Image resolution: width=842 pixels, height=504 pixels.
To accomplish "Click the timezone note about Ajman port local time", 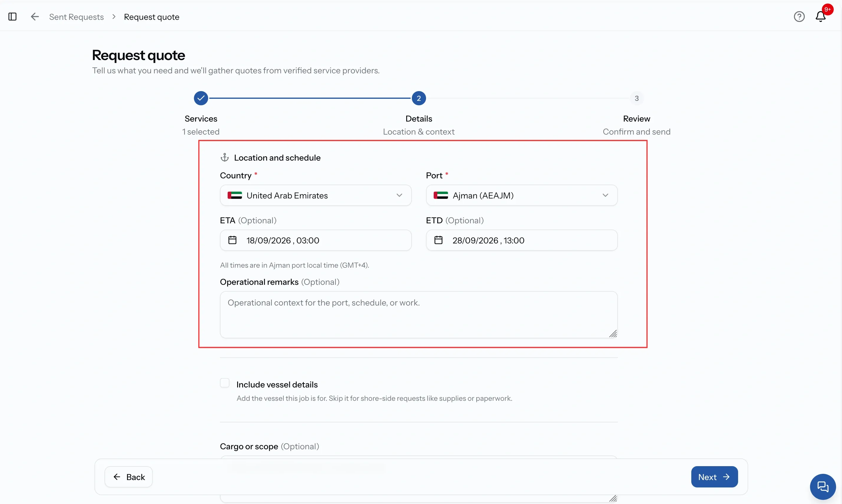I will click(x=294, y=265).
